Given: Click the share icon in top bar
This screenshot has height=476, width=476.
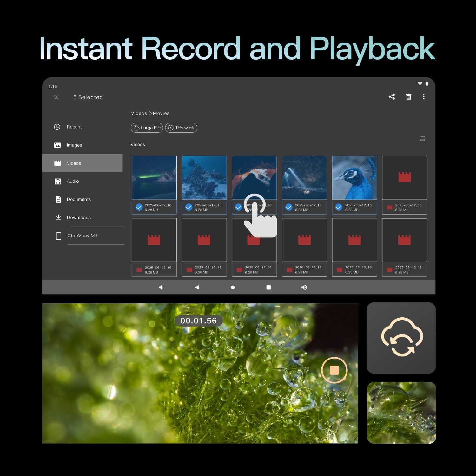Looking at the screenshot, I should (x=392, y=97).
